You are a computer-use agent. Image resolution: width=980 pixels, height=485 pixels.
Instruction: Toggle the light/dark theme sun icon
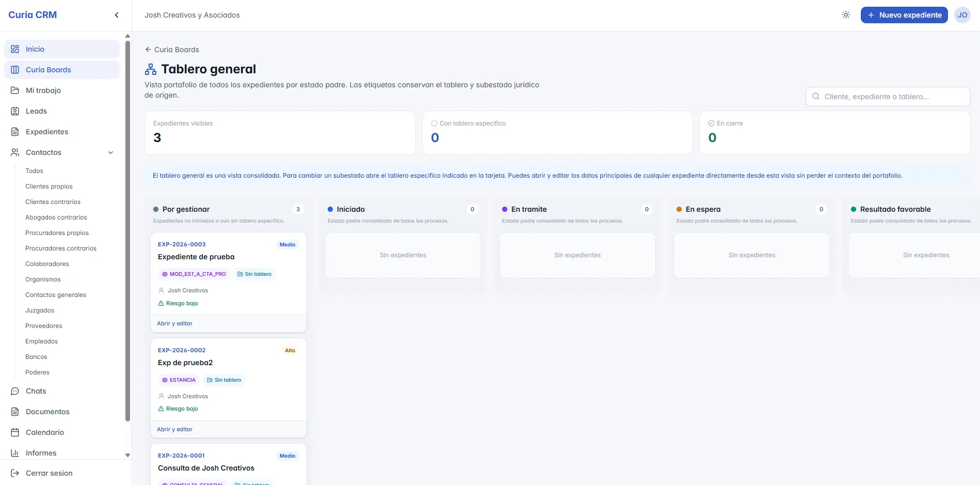point(846,15)
